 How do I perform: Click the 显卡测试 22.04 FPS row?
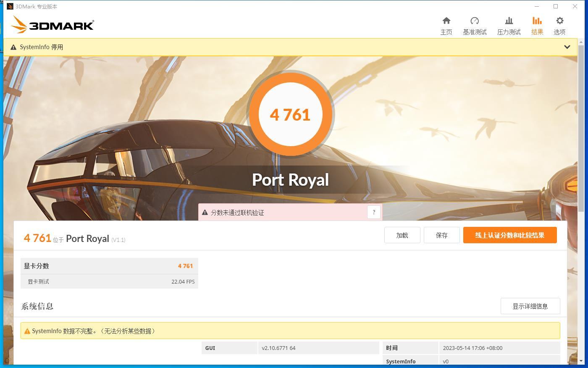(109, 281)
